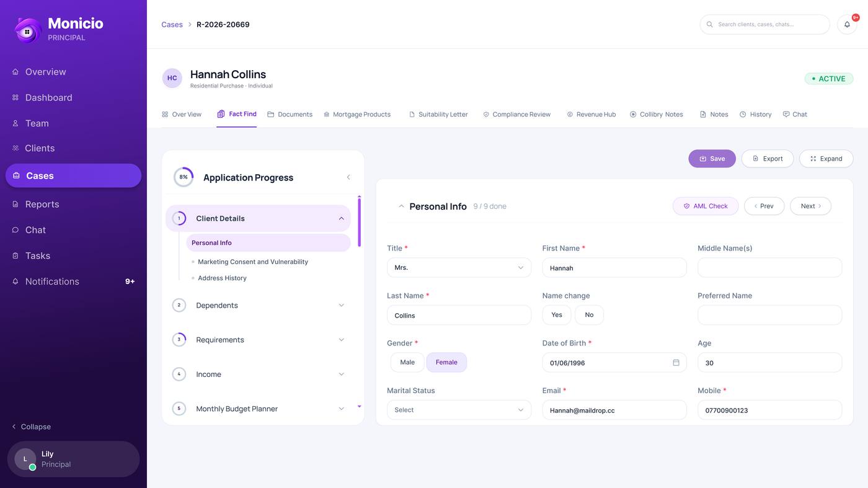The image size is (868, 488).
Task: Click the 8% progress ring
Action: tap(184, 177)
